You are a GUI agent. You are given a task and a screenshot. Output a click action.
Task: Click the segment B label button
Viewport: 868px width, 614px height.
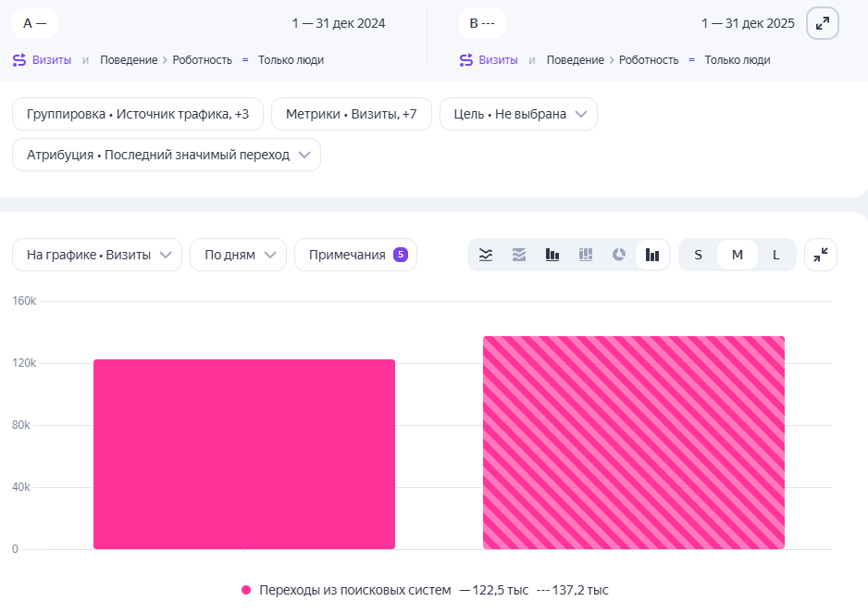482,23
